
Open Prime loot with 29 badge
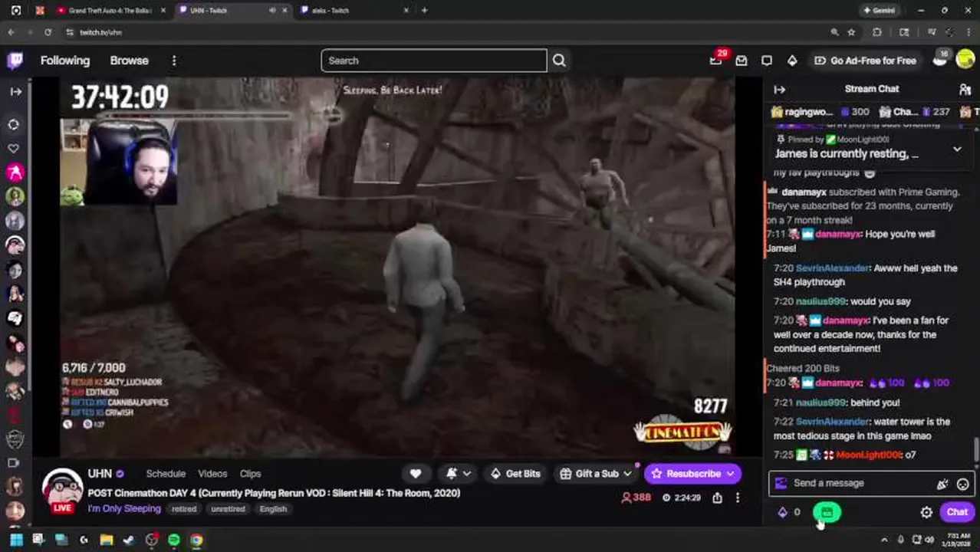coord(716,60)
